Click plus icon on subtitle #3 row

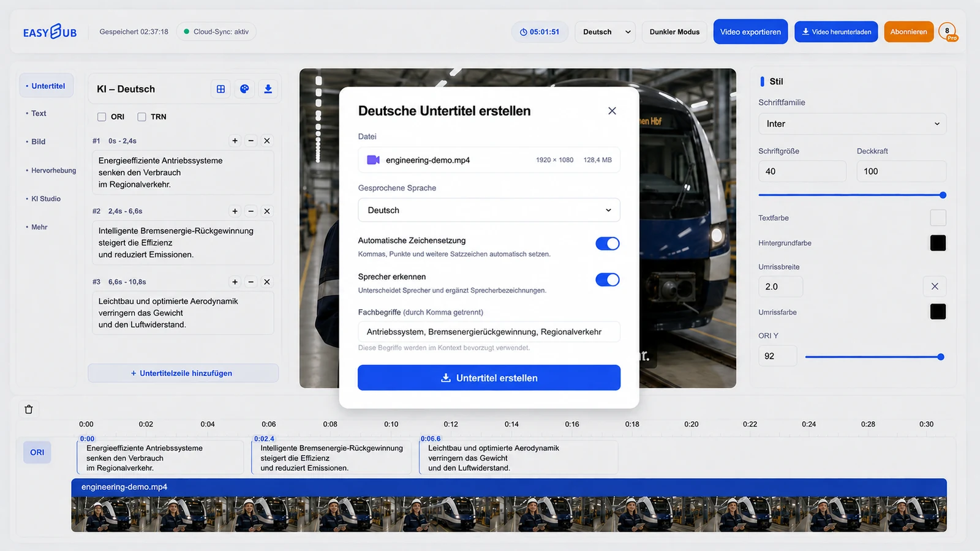235,282
